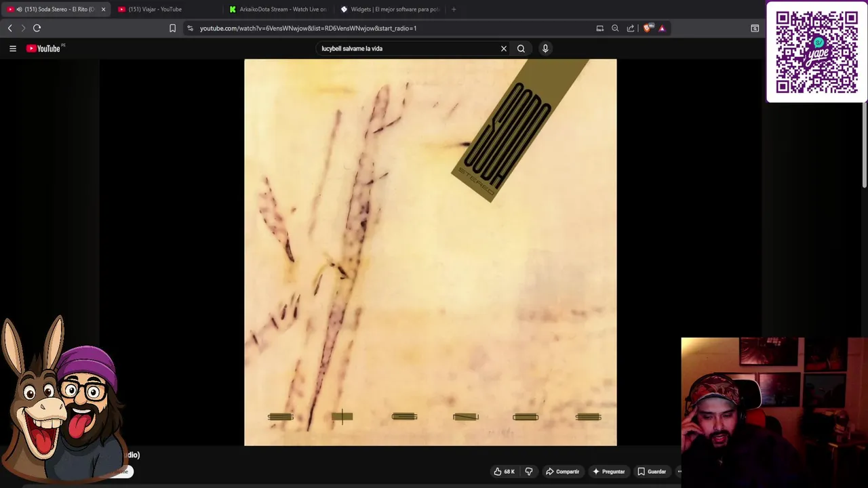Click the magnifier search button

(x=521, y=48)
